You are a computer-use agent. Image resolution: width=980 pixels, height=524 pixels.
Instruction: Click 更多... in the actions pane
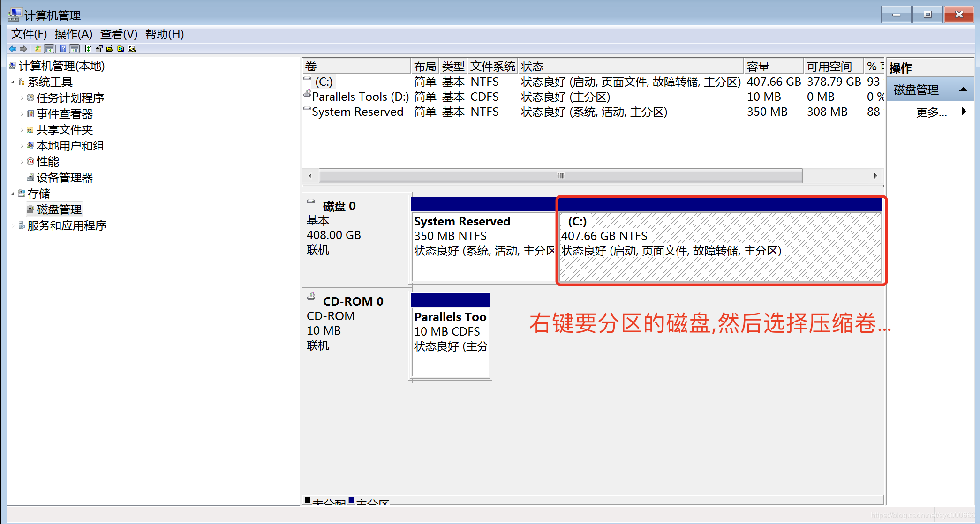pos(931,112)
